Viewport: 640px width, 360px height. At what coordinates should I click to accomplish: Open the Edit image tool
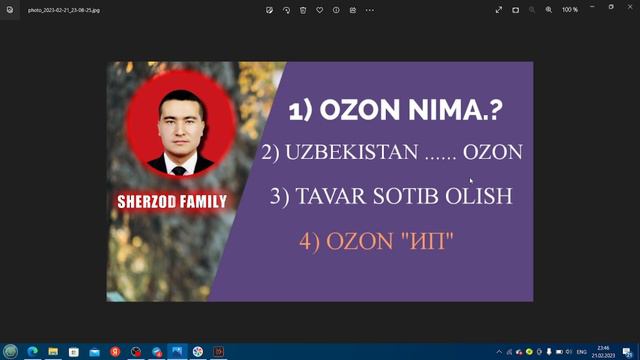pyautogui.click(x=269, y=10)
